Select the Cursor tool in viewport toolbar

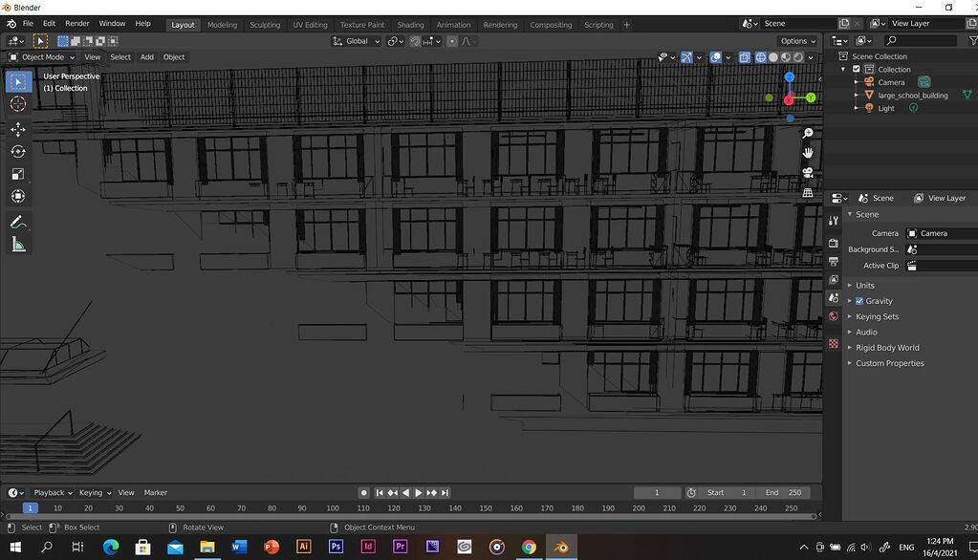(x=18, y=103)
